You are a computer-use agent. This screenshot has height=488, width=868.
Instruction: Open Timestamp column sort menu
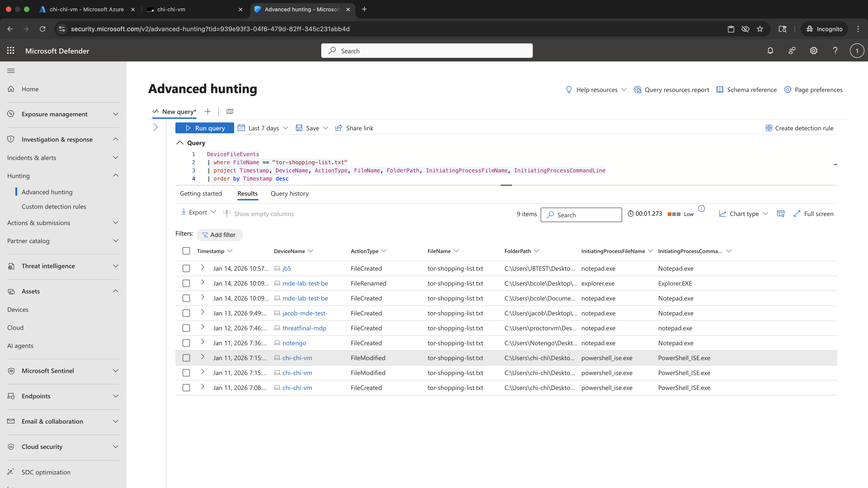[230, 251]
